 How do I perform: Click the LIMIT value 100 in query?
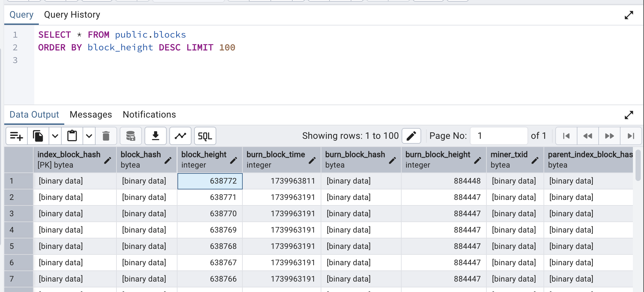[x=227, y=48]
